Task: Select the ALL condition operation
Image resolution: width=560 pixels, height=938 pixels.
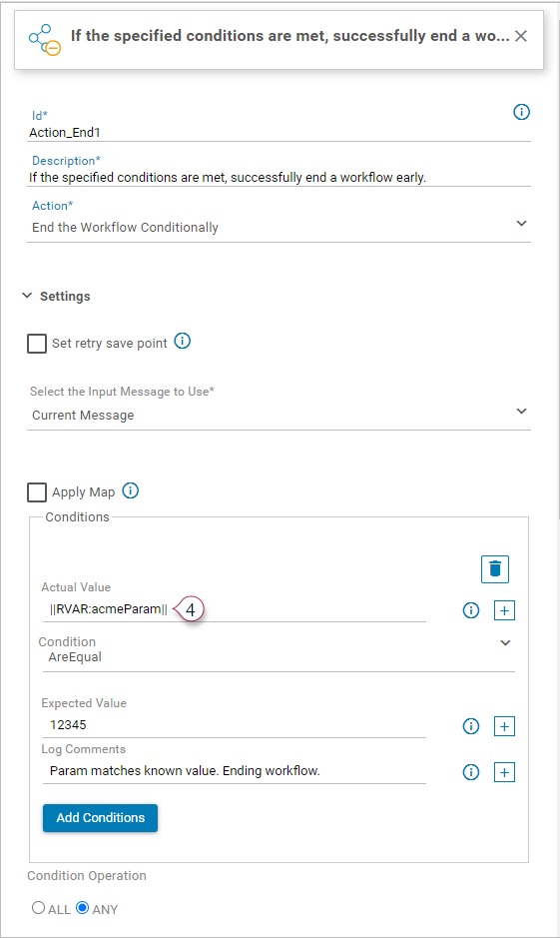Action: coord(38,907)
